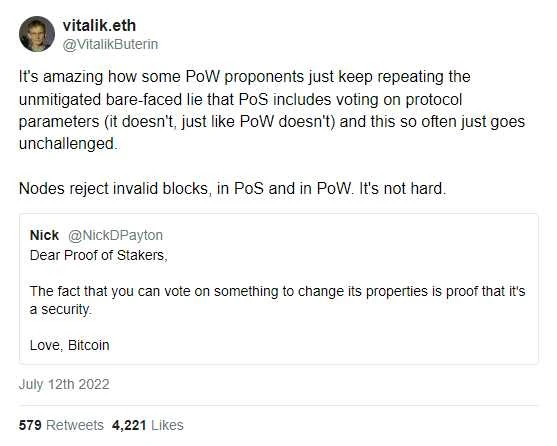This screenshot has width=557, height=446.
Task: Click the quoted text about voting being a security
Action: [278, 300]
